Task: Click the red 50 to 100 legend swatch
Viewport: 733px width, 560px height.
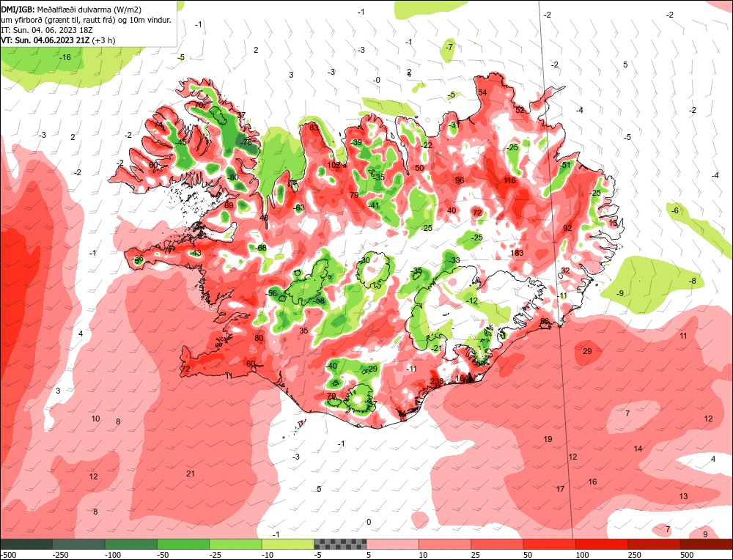Action: point(550,544)
